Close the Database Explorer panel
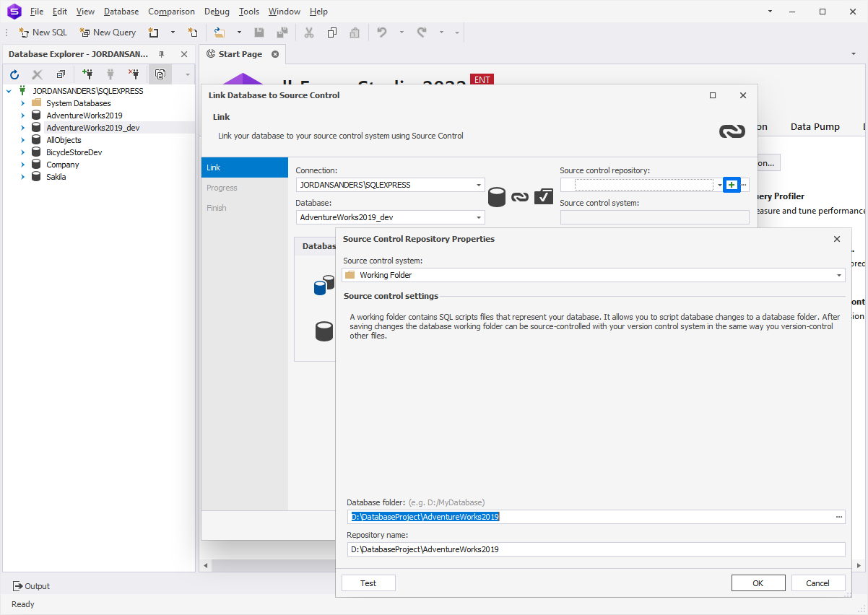 tap(184, 54)
